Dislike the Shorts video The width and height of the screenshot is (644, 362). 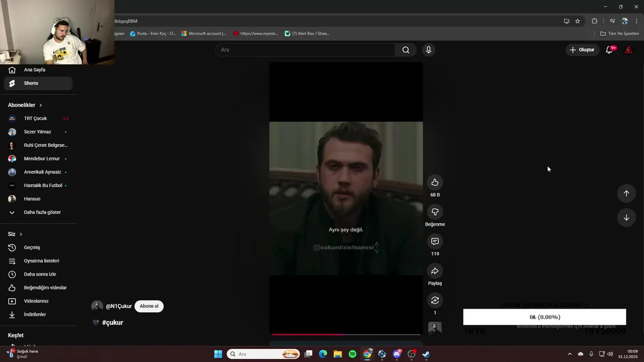435,212
